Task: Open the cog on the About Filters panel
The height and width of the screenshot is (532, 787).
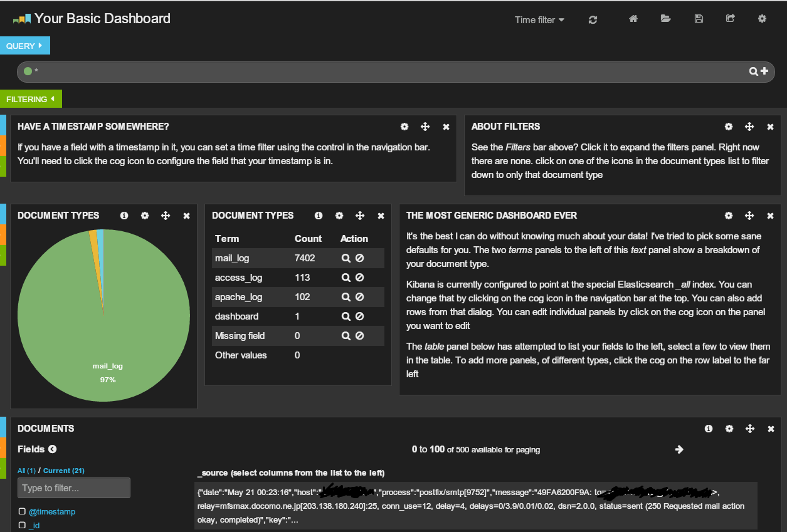Action: [729, 127]
